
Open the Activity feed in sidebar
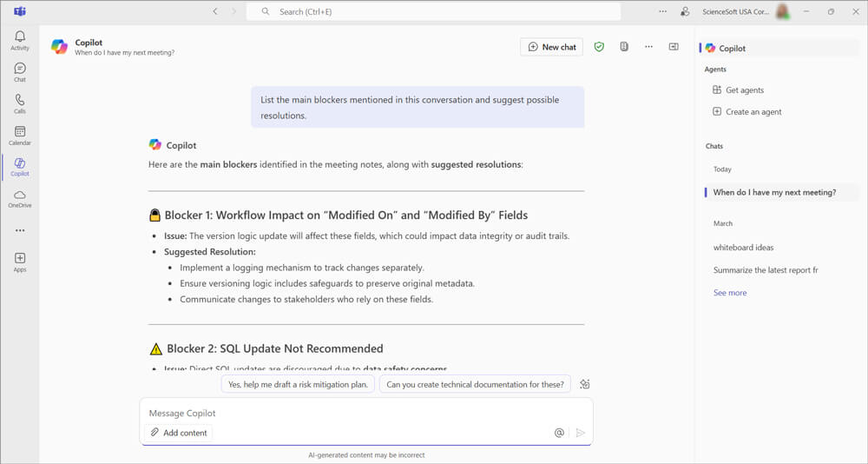pos(19,40)
